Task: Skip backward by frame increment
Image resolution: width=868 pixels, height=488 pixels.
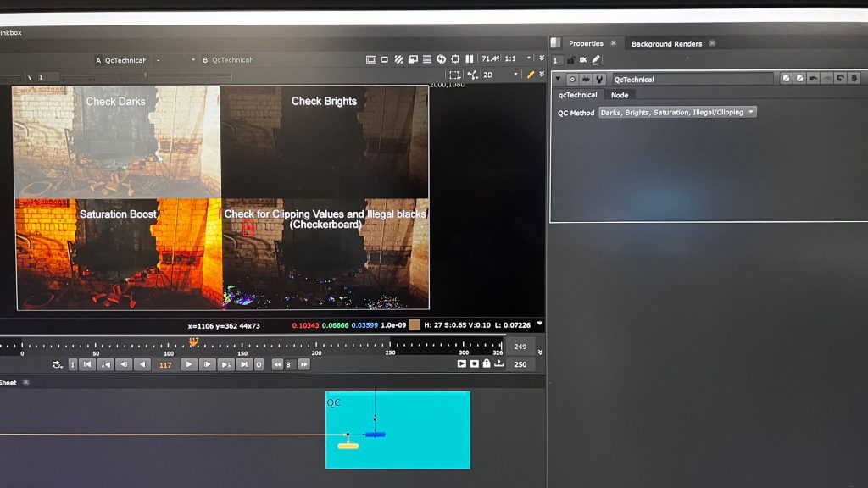Action: tap(277, 364)
